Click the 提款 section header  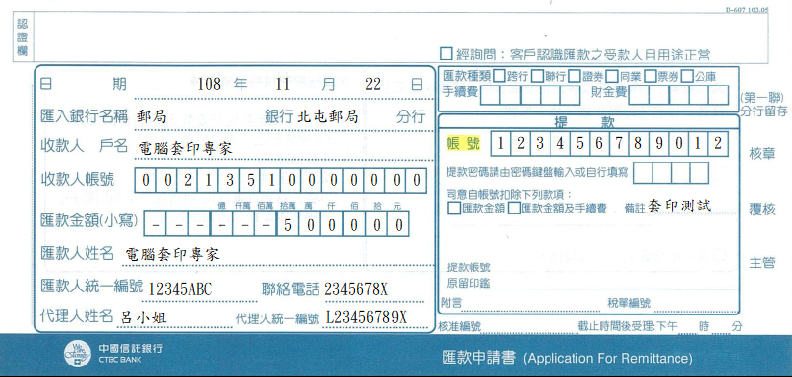584,123
